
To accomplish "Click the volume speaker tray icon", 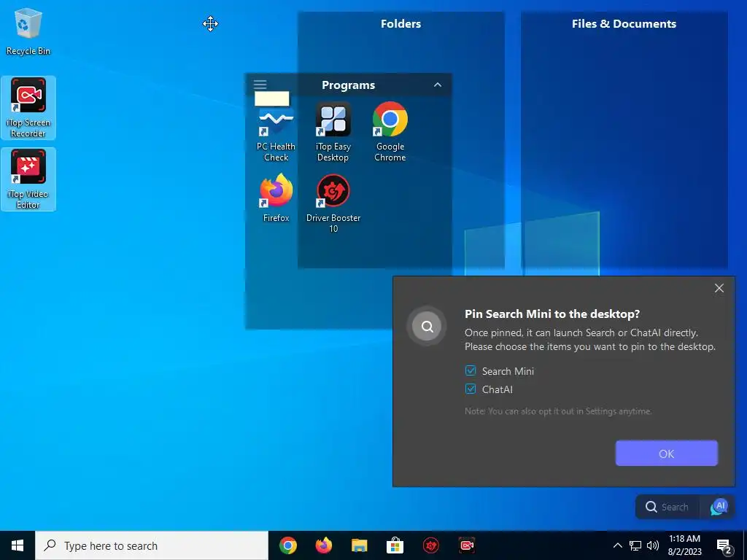I will [x=653, y=545].
